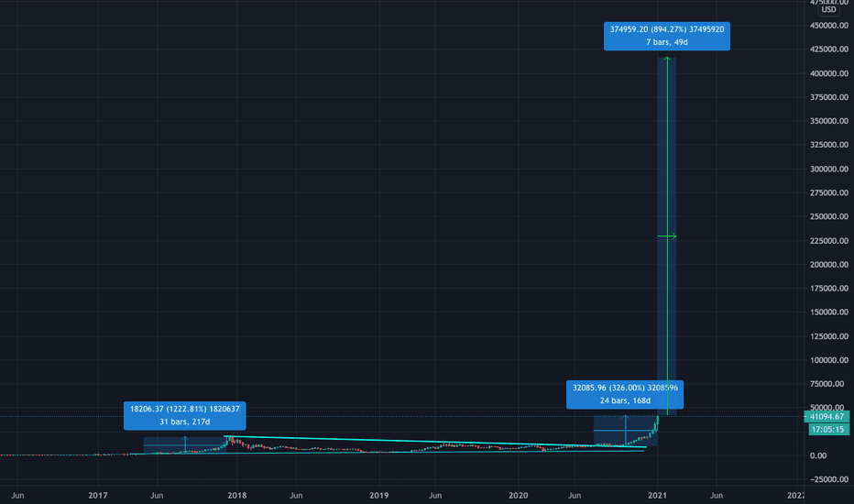Select the 326.00% measurement label
This screenshot has height=504, width=854.
click(625, 394)
